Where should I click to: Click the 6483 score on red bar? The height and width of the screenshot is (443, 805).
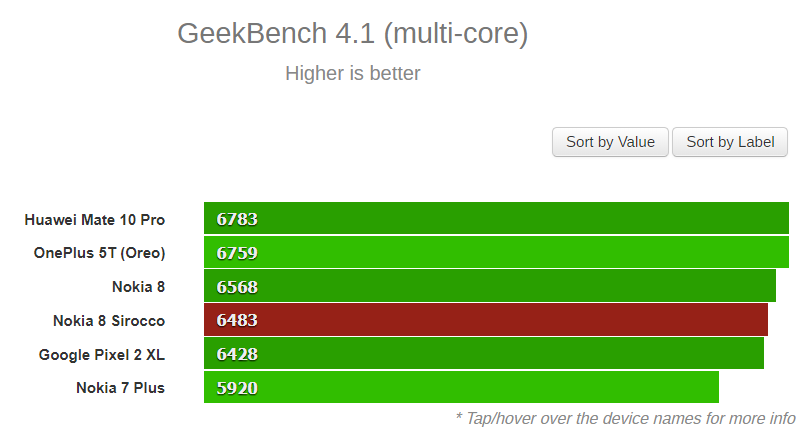237,320
